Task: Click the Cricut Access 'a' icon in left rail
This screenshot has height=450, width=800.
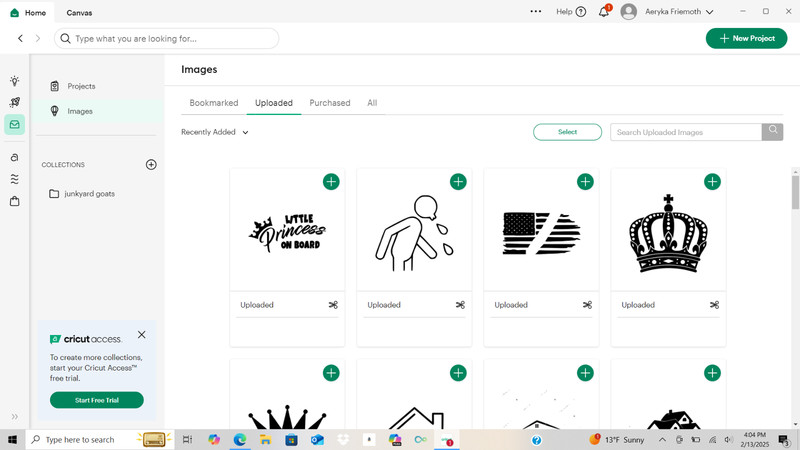Action: click(x=14, y=158)
